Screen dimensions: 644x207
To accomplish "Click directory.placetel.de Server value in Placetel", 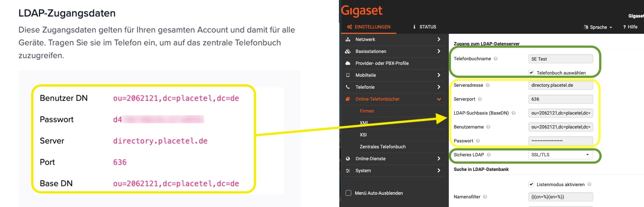I will pos(160,141).
